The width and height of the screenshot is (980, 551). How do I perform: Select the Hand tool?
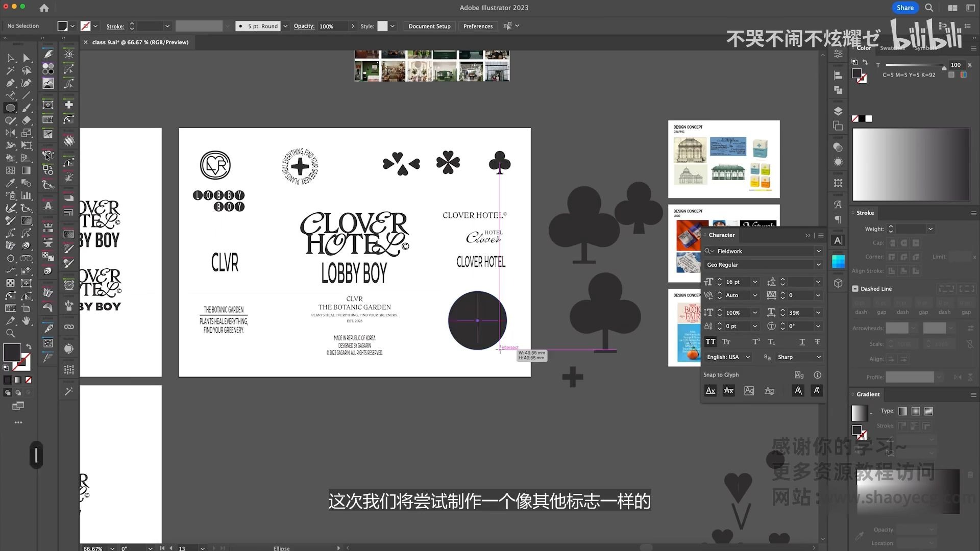click(x=27, y=320)
